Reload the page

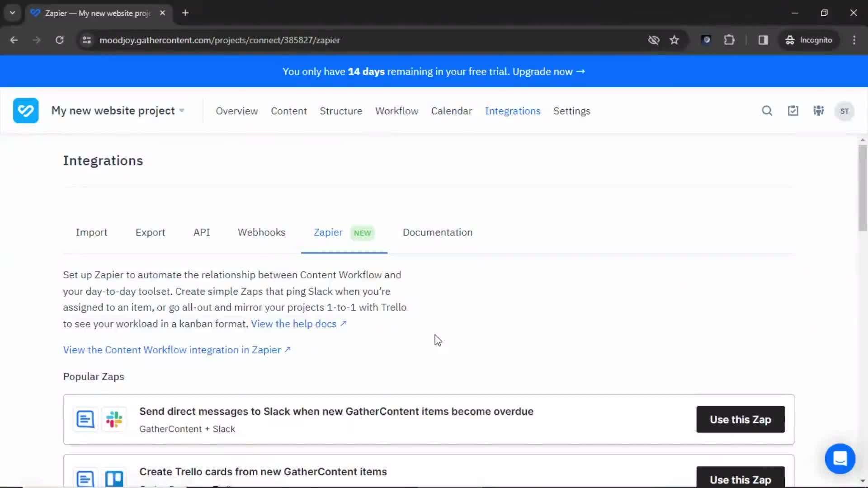60,40
